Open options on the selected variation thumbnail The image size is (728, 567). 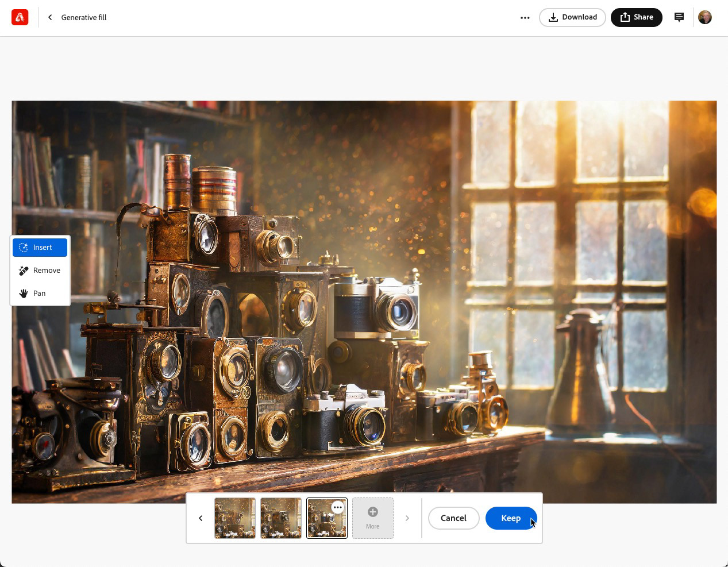(338, 507)
